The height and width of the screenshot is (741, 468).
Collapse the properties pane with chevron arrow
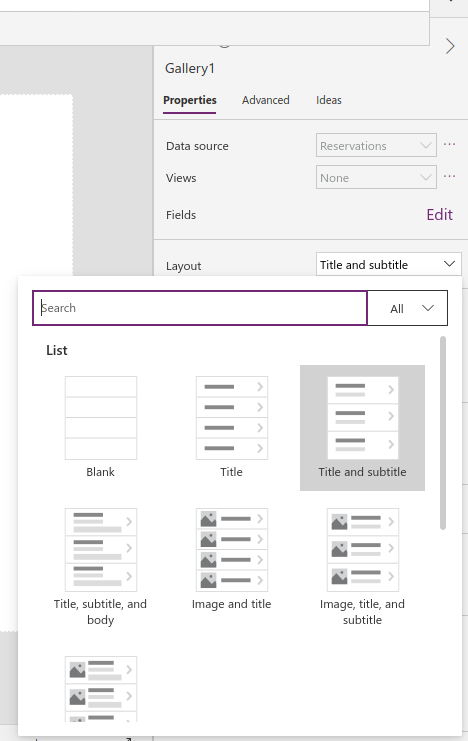(x=450, y=46)
